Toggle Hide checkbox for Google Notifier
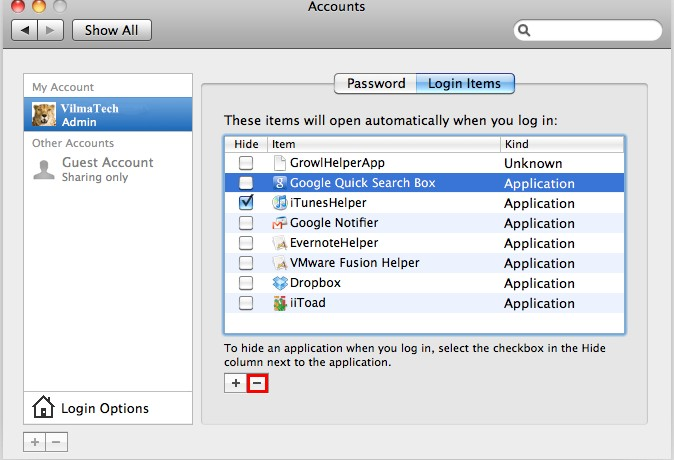The height and width of the screenshot is (460, 674). [x=246, y=223]
